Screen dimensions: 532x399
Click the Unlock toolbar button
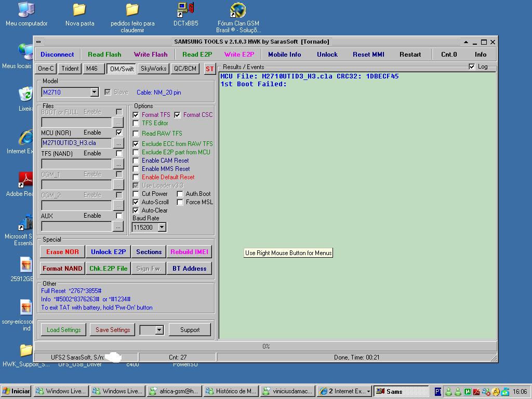(327, 54)
